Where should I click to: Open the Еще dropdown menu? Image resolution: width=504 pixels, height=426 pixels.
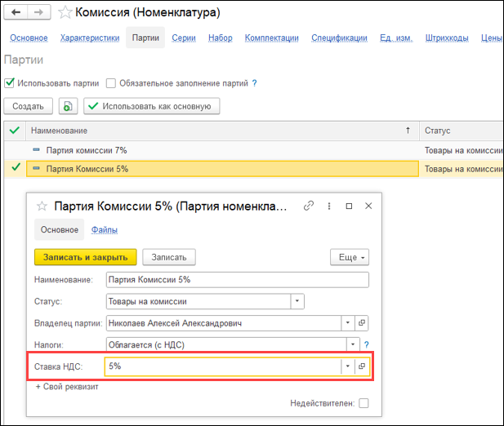coord(349,257)
